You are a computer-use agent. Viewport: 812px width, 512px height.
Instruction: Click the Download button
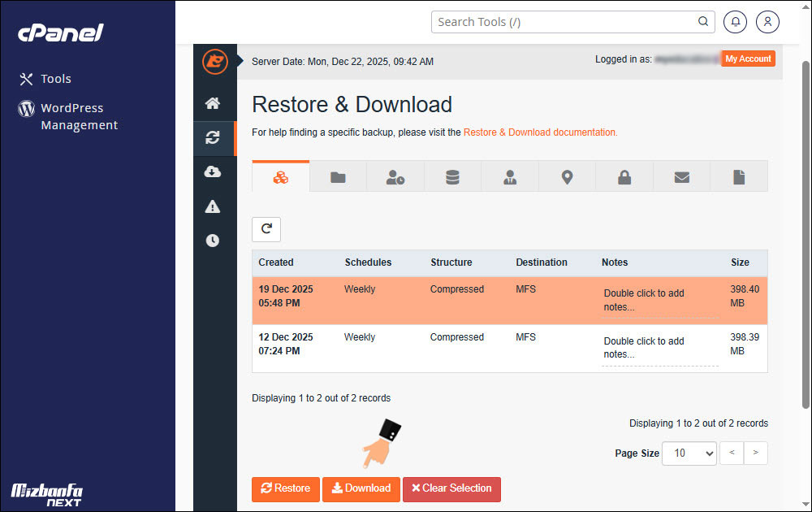point(361,488)
